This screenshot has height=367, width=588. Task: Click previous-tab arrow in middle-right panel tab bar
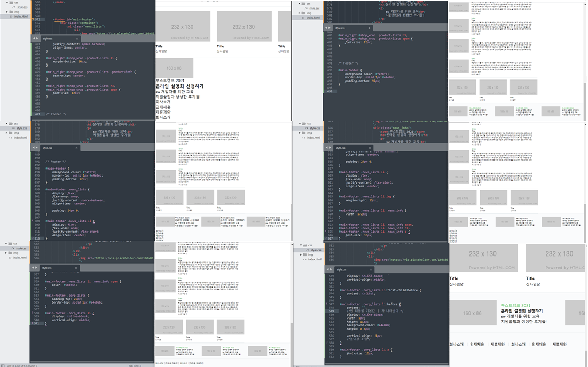(327, 148)
